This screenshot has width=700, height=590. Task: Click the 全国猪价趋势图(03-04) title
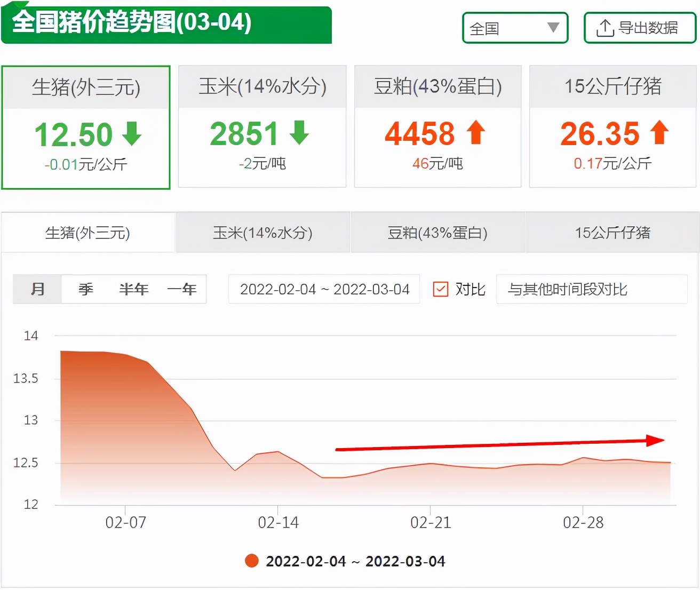131,22
